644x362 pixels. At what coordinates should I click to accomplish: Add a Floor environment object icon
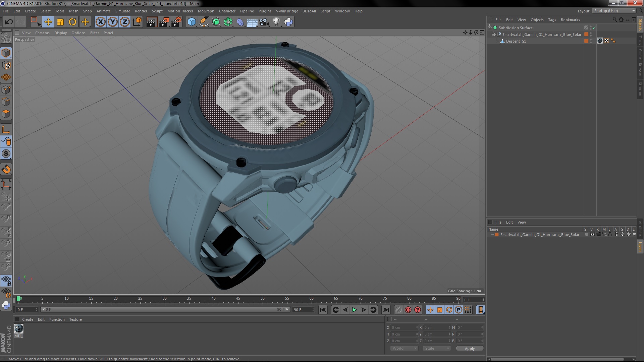252,22
